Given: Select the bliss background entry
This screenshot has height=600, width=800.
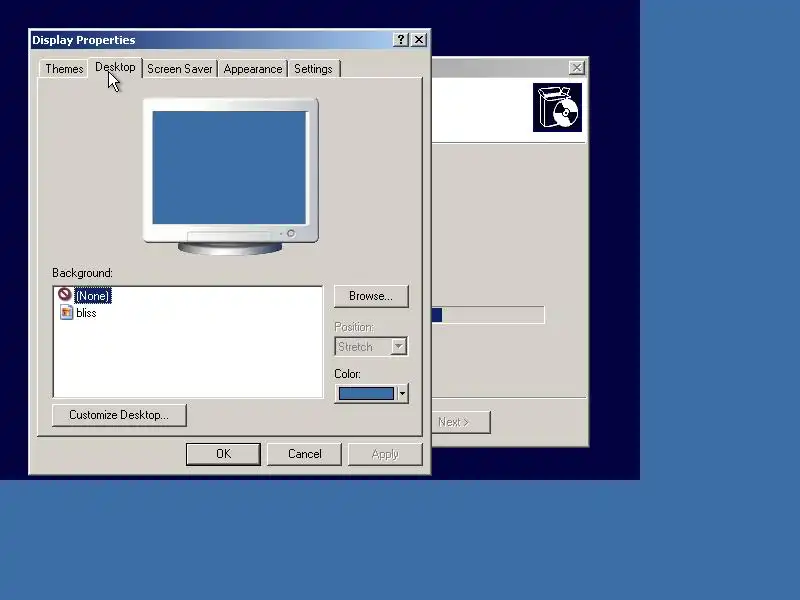Looking at the screenshot, I should (86, 313).
